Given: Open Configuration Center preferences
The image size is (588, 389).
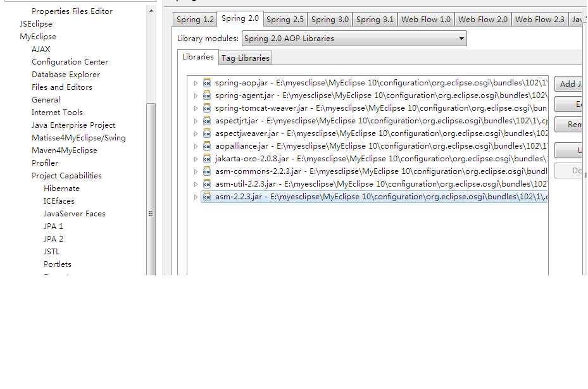Looking at the screenshot, I should point(70,62).
